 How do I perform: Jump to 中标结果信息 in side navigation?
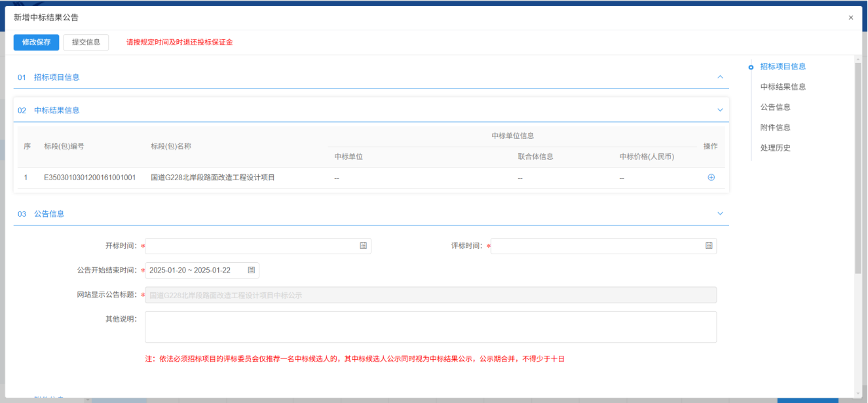783,86
